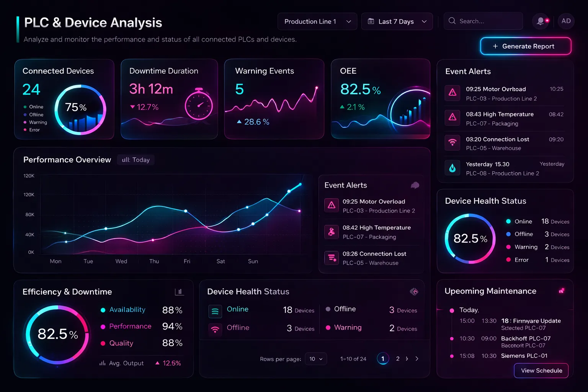This screenshot has width=588, height=392.
Task: Open the Yesterday 15.30 alert for PLC-08
Action: pyautogui.click(x=504, y=168)
